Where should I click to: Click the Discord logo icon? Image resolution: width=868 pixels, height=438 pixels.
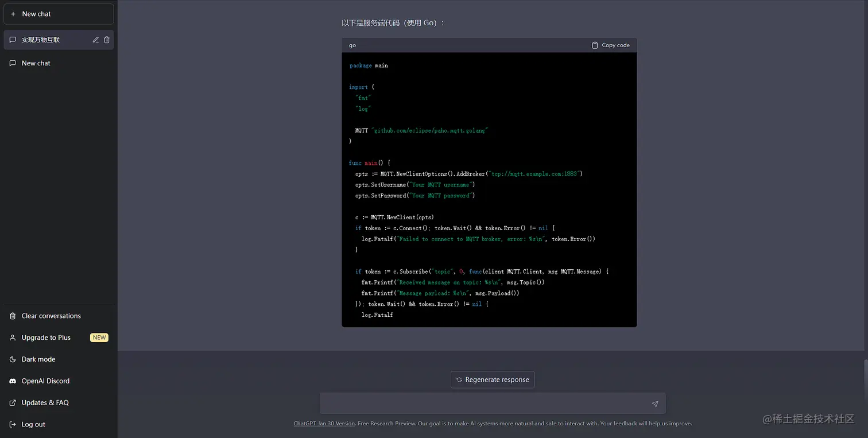click(13, 381)
